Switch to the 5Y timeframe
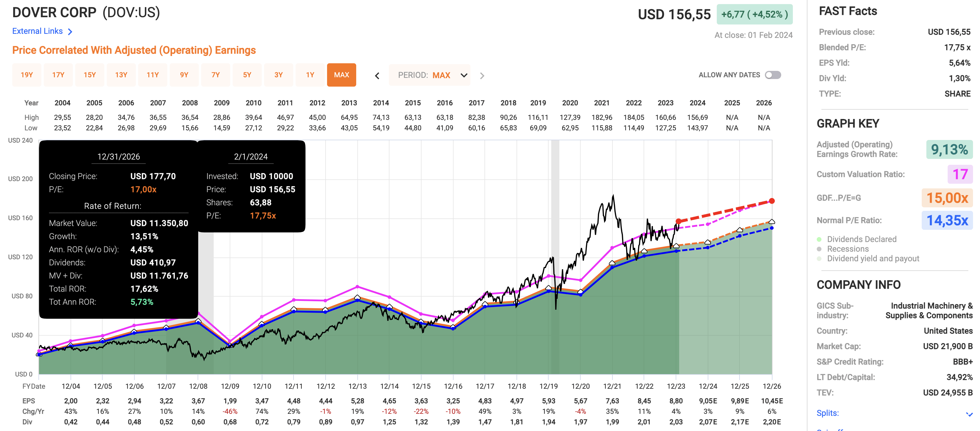 pyautogui.click(x=247, y=75)
